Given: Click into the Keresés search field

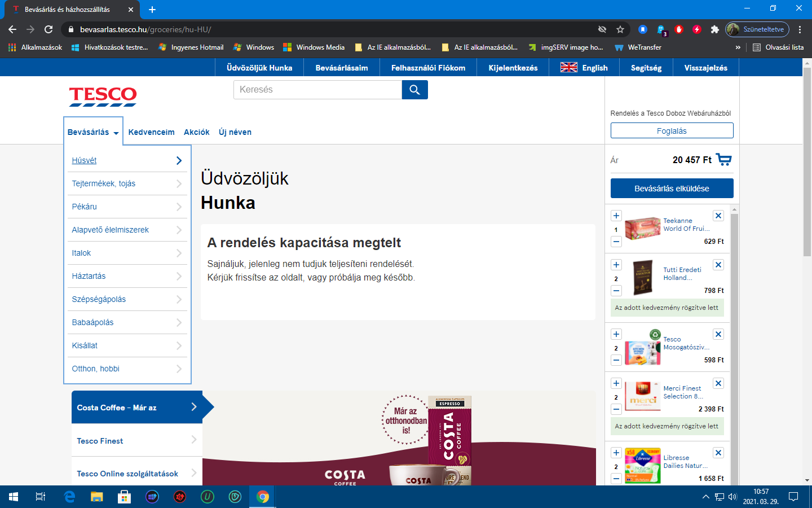Looking at the screenshot, I should click(317, 90).
